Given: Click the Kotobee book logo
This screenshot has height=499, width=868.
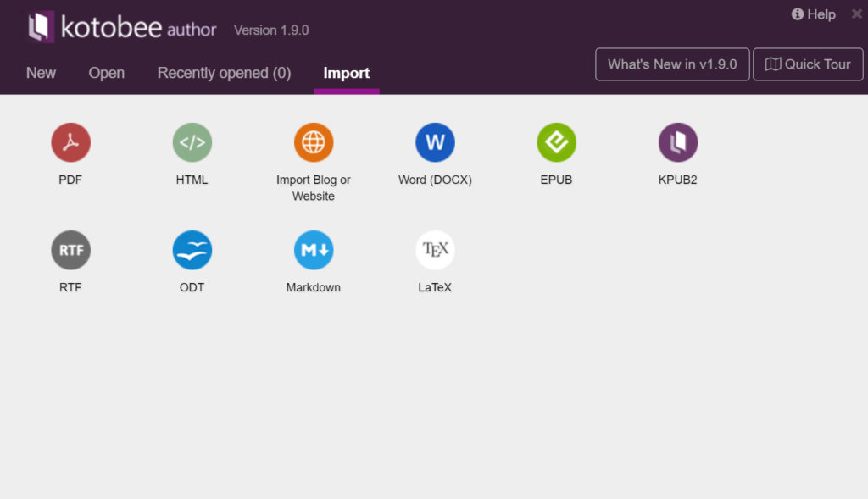Looking at the screenshot, I should coord(37,26).
